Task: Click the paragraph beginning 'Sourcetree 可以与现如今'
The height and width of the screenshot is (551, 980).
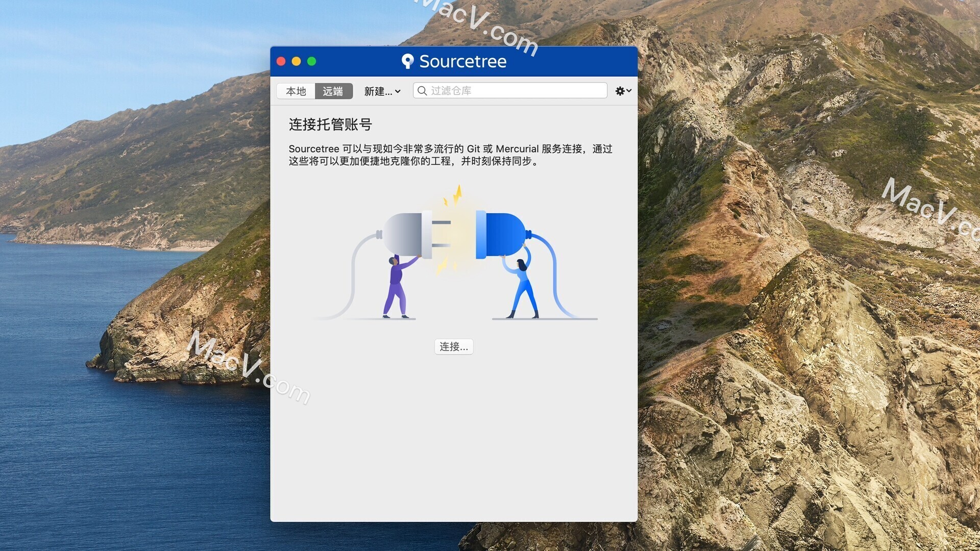Action: click(x=450, y=155)
